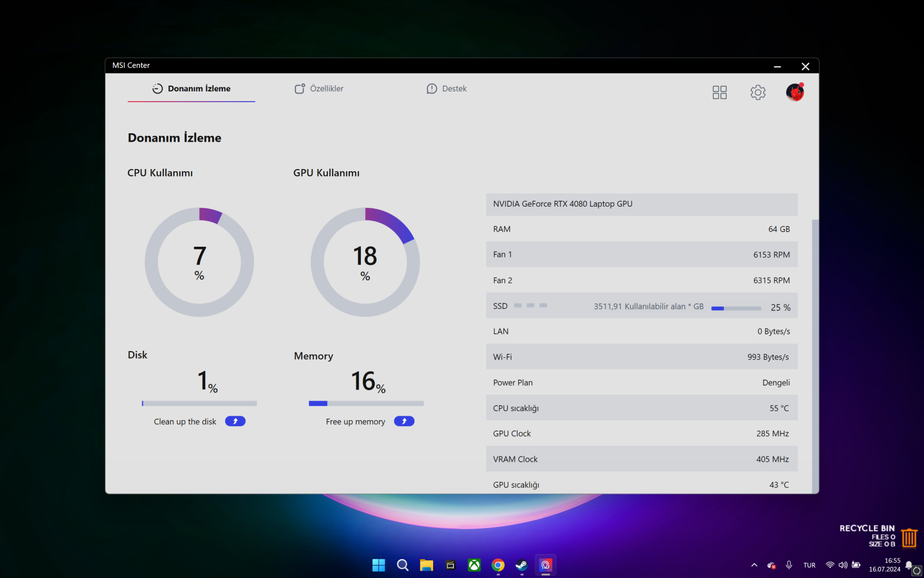Open the volume speaker tray icon
Image resolution: width=924 pixels, height=578 pixels.
(843, 565)
